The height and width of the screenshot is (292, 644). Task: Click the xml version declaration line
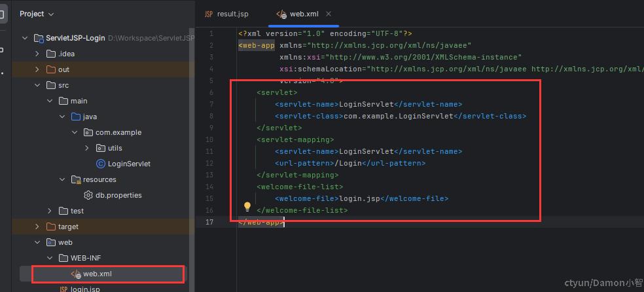[x=325, y=33]
